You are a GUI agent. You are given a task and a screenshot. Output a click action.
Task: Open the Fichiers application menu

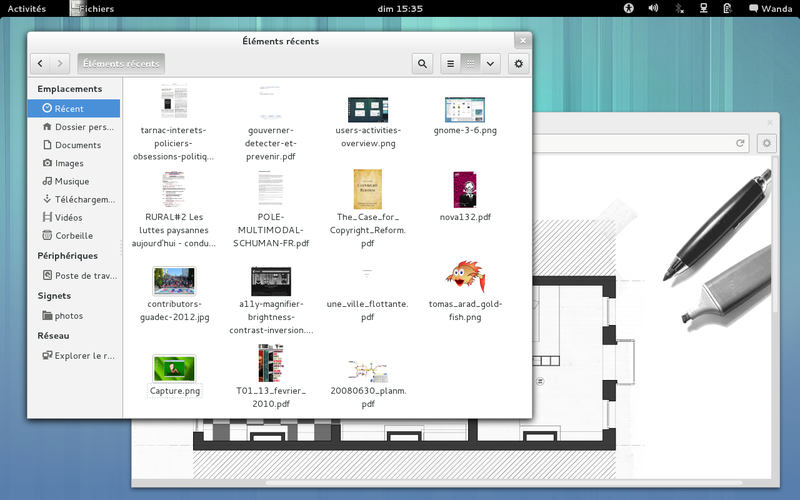coord(96,8)
